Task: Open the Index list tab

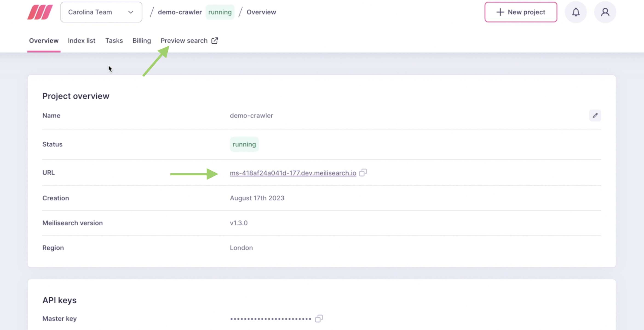Action: [81, 41]
